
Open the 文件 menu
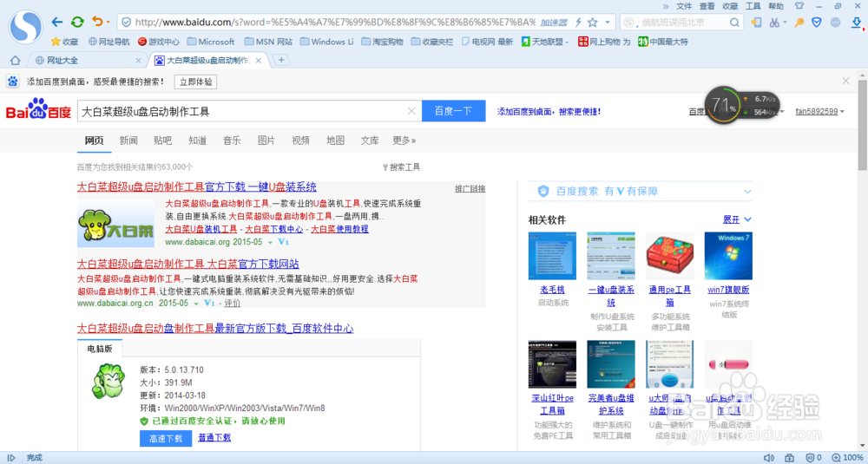pyautogui.click(x=684, y=6)
